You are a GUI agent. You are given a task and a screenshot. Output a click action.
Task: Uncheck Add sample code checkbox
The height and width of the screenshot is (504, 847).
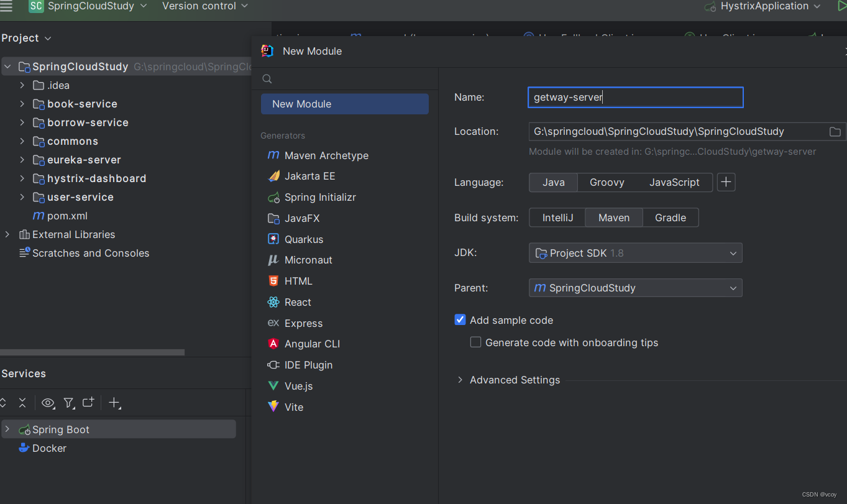460,320
